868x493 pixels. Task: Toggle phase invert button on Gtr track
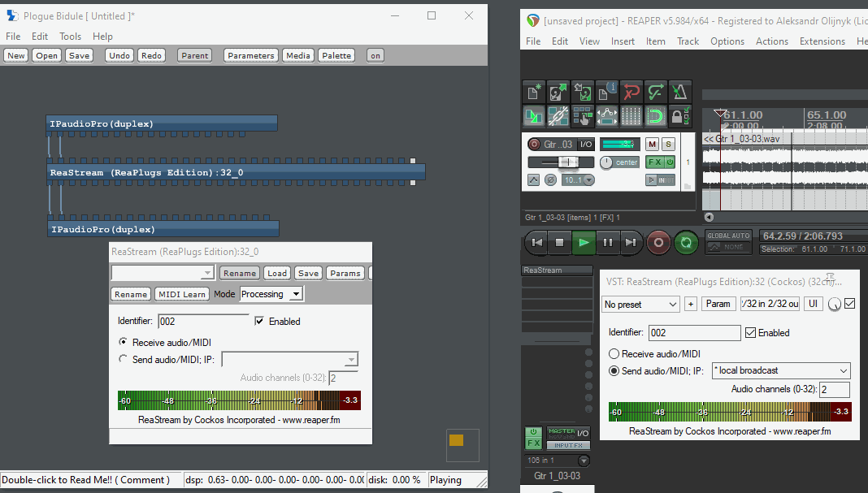tap(550, 179)
